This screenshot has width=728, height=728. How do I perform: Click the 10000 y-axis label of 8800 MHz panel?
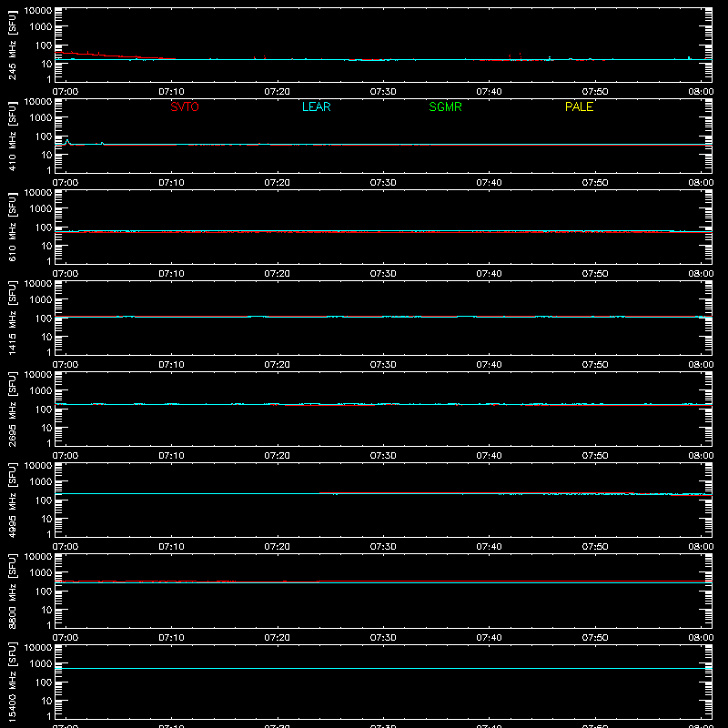38,557
